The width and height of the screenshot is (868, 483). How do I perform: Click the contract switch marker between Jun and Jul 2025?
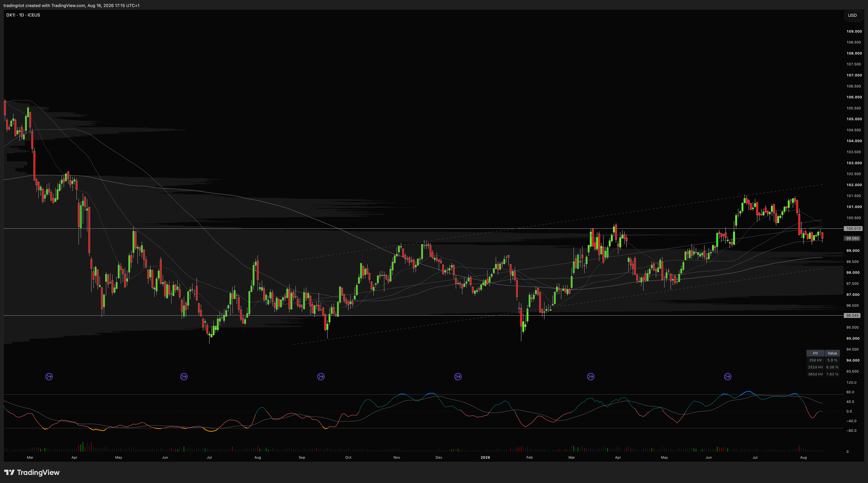coord(184,377)
